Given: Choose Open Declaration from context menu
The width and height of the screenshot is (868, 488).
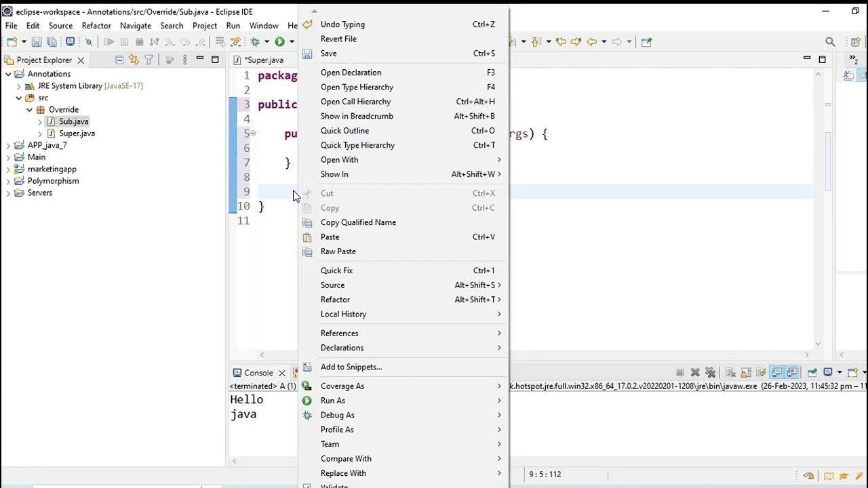Looking at the screenshot, I should (403, 73).
